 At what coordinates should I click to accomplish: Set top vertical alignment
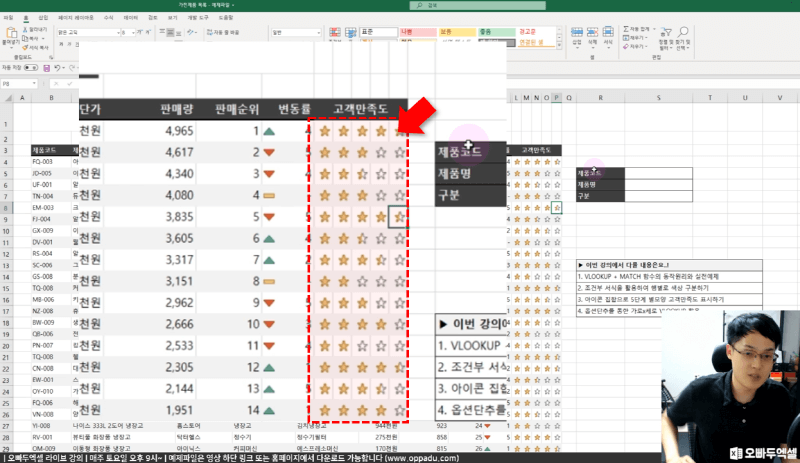click(162, 32)
